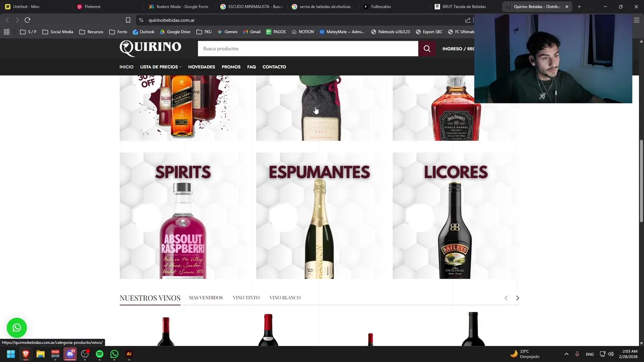Switch to Escudo Minimalista search tab

click(x=252, y=7)
